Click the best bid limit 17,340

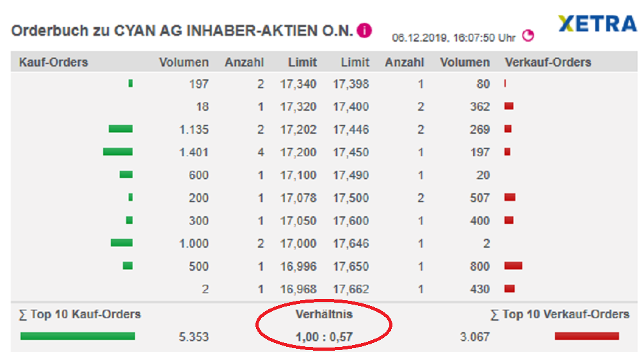pyautogui.click(x=298, y=84)
